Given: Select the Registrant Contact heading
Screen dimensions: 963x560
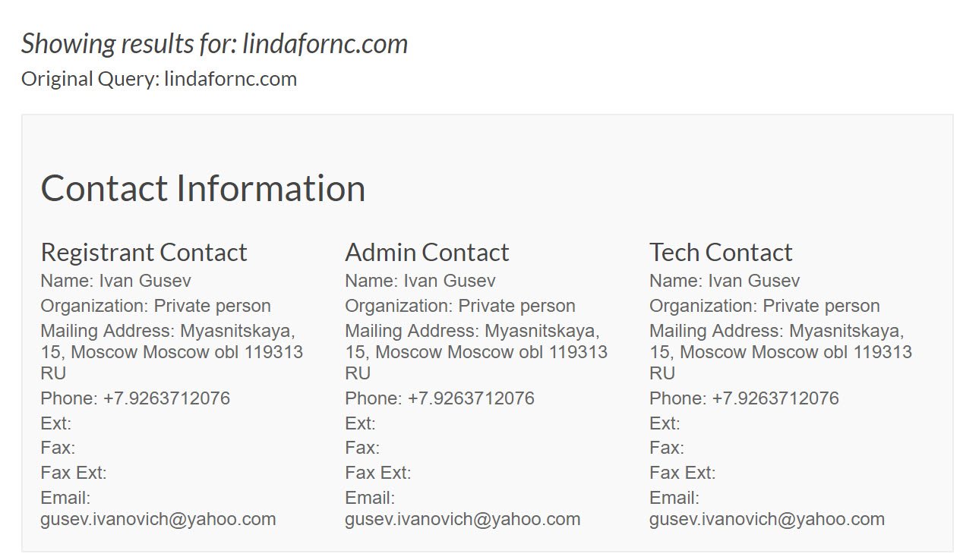Looking at the screenshot, I should pyautogui.click(x=144, y=252).
